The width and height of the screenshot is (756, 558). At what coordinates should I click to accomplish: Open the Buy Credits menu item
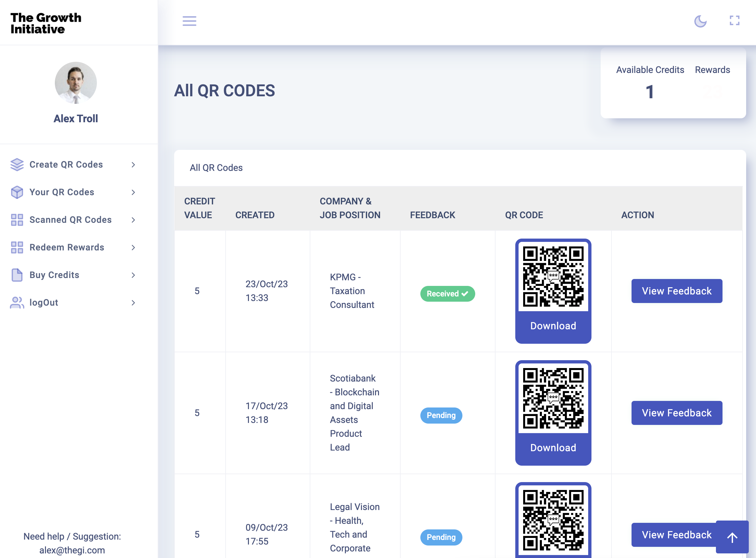74,275
